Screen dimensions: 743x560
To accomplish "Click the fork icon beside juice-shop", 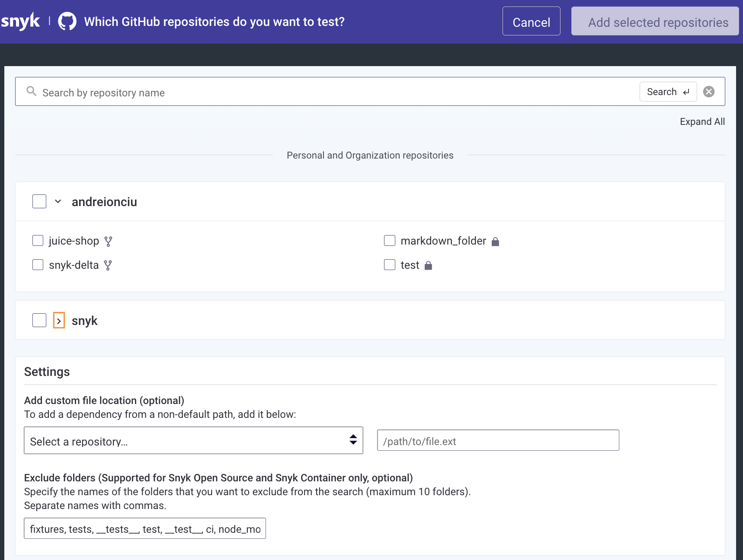I will coord(108,241).
